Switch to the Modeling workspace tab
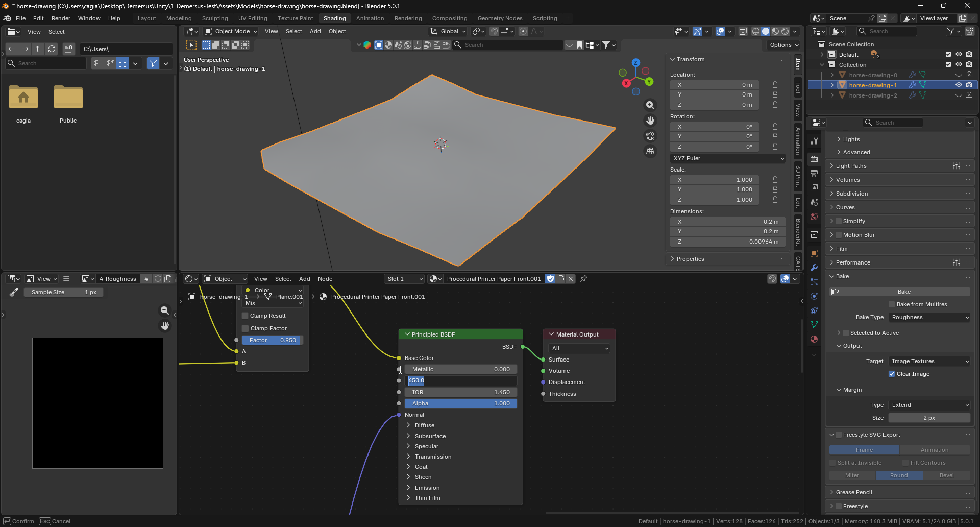This screenshot has height=527, width=980. 179,18
